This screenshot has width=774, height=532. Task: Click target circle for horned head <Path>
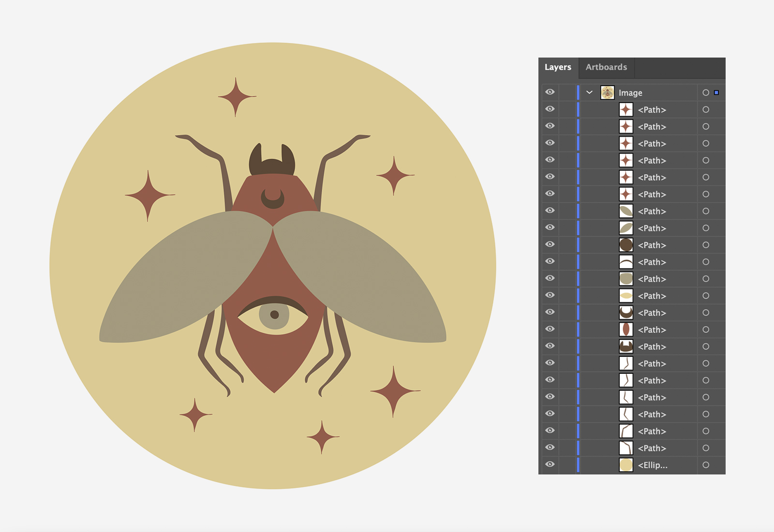tap(706, 346)
